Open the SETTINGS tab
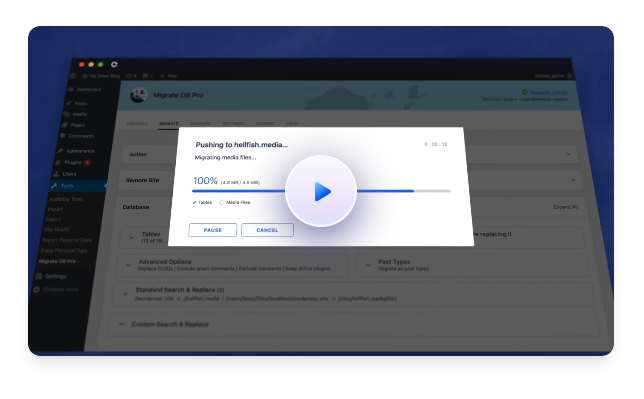Image resolution: width=644 pixels, height=399 pixels. (233, 123)
